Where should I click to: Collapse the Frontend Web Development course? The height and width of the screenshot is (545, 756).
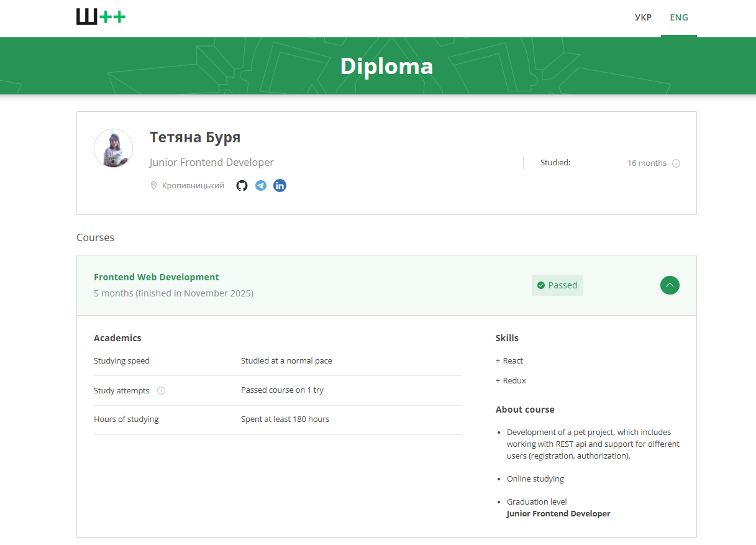pyautogui.click(x=670, y=285)
